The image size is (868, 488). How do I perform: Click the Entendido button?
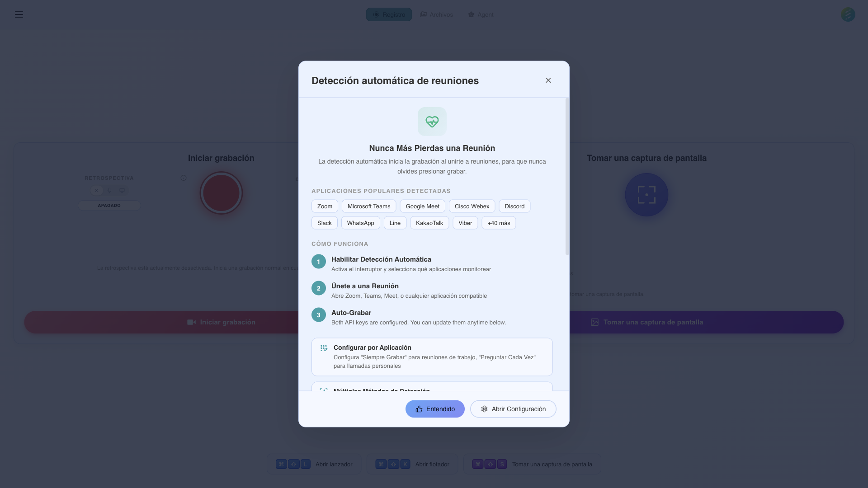pos(435,409)
